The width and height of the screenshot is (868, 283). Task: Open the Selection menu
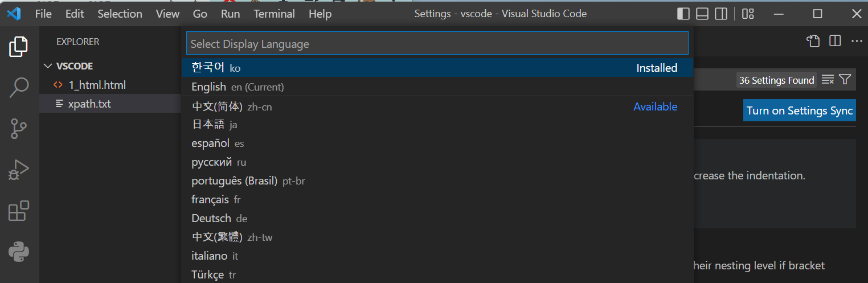pyautogui.click(x=120, y=14)
